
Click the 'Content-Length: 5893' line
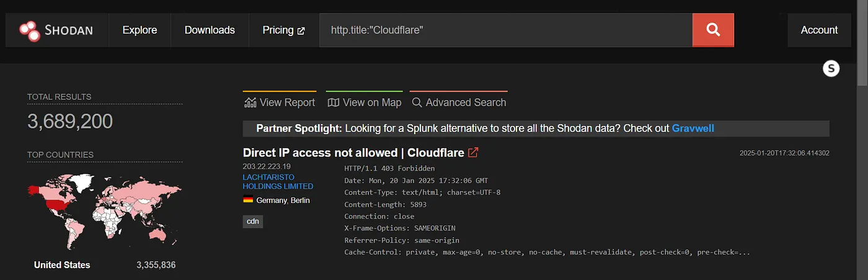385,204
